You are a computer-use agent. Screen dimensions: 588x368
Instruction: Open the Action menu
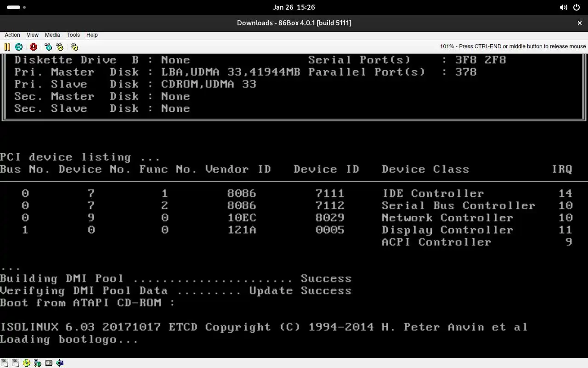pos(12,35)
